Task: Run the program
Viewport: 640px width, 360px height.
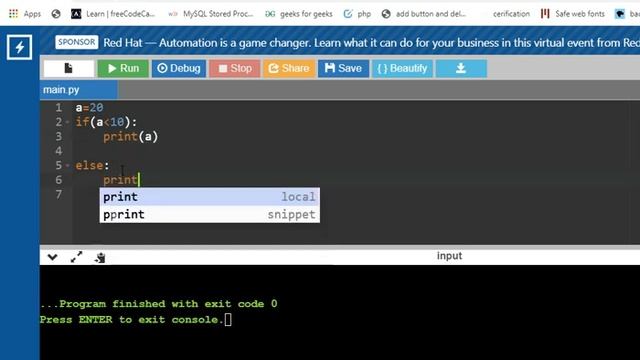Action: coord(122,68)
